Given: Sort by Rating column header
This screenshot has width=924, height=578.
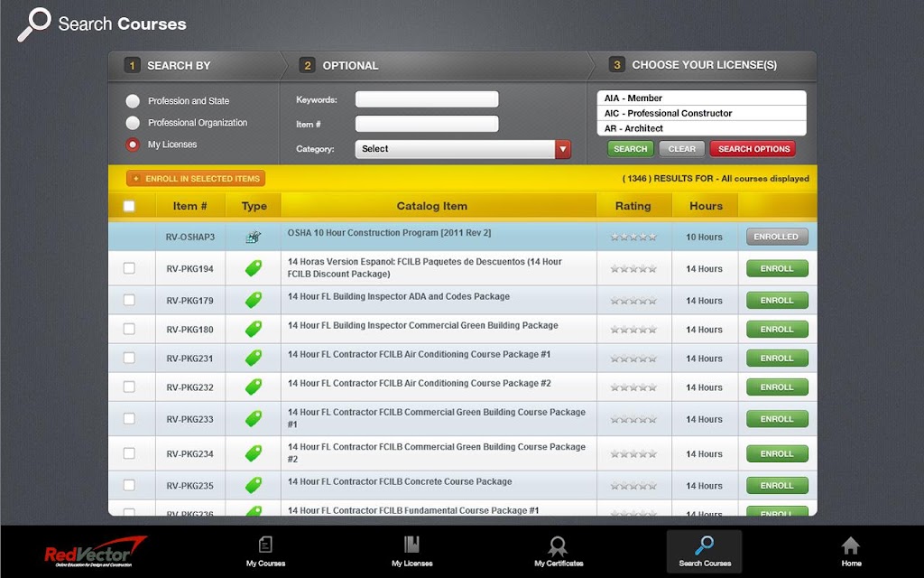Looking at the screenshot, I should point(633,206).
